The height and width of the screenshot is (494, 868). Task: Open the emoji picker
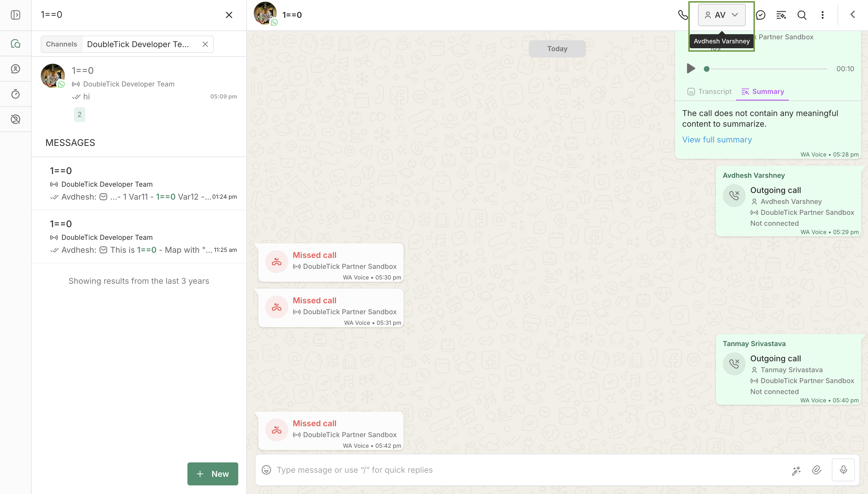266,470
